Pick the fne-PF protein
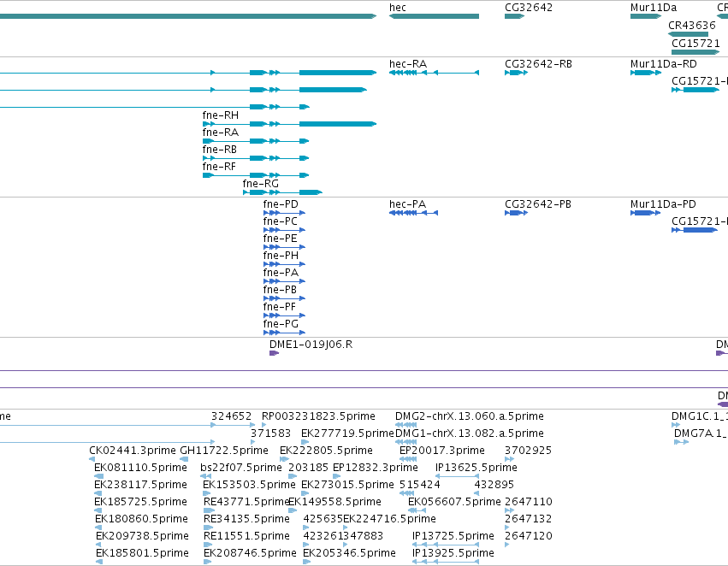The width and height of the screenshot is (728, 566). coord(284,316)
